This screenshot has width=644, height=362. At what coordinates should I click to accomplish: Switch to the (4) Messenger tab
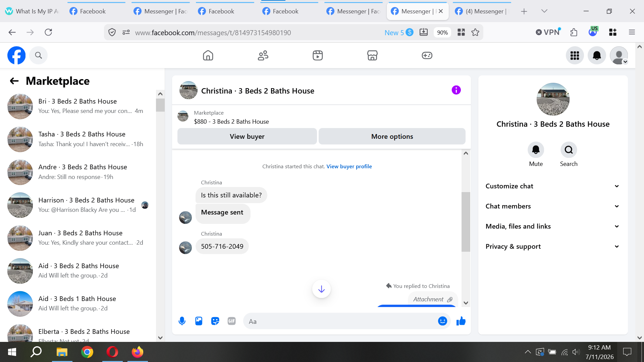point(482,11)
